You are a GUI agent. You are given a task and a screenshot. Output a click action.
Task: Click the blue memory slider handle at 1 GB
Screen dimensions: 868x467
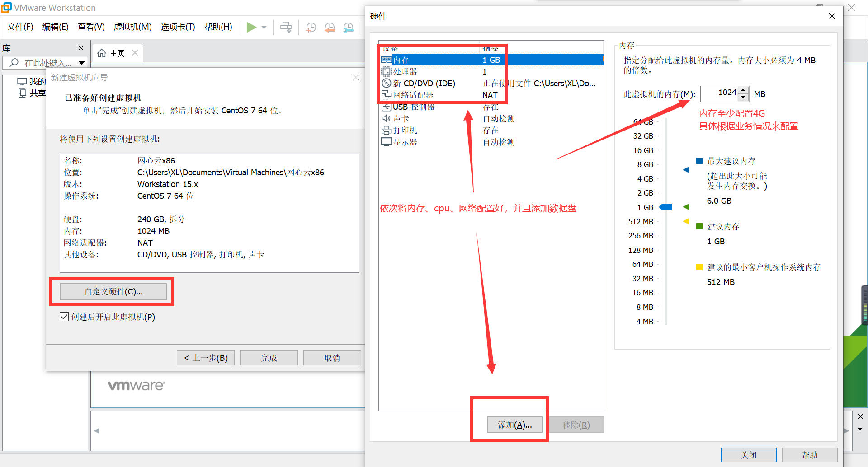pyautogui.click(x=665, y=207)
